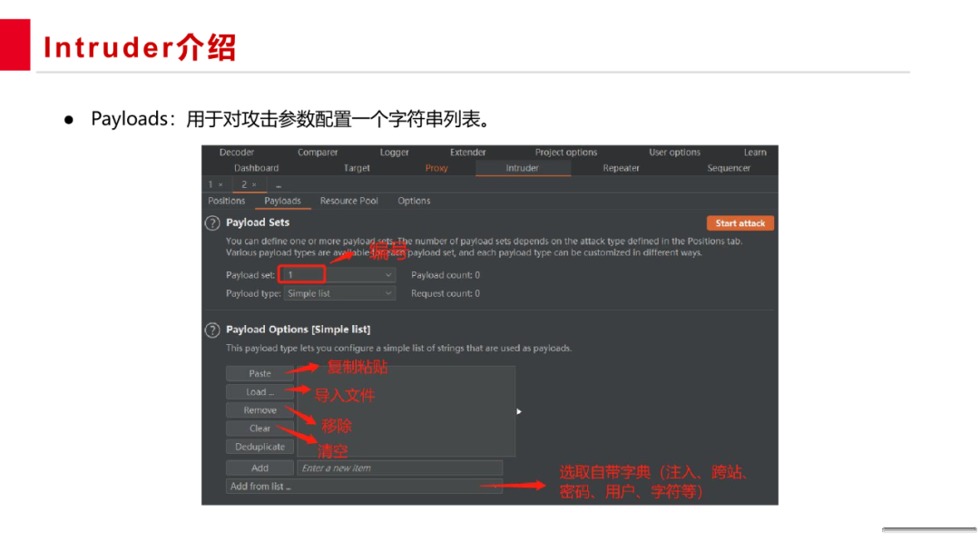Open the Payload type Simple list dropdown
Viewport: 980px width, 552px height.
[x=339, y=293]
